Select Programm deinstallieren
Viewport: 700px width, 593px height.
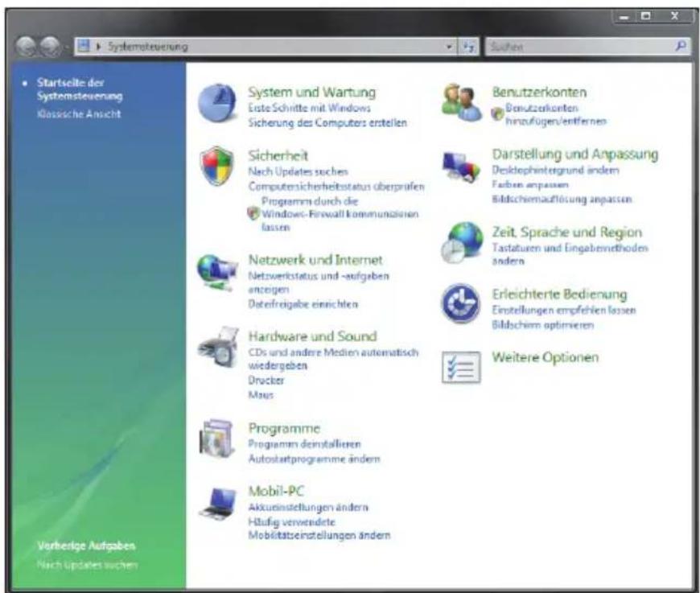(304, 444)
